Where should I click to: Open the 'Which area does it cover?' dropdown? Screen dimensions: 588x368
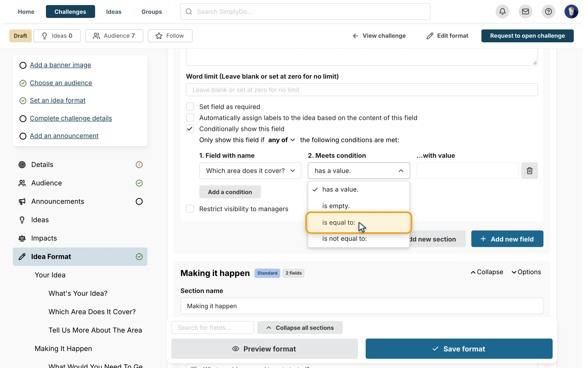pos(250,171)
